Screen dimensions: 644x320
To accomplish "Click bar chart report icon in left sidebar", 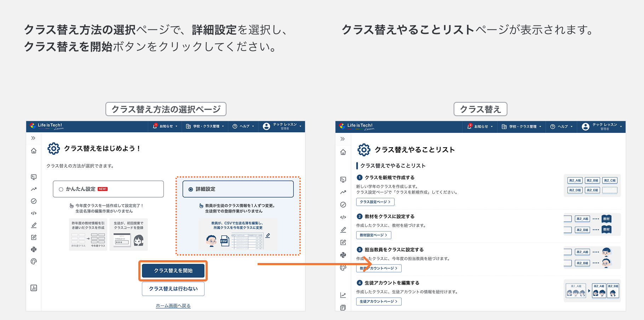I will (34, 288).
